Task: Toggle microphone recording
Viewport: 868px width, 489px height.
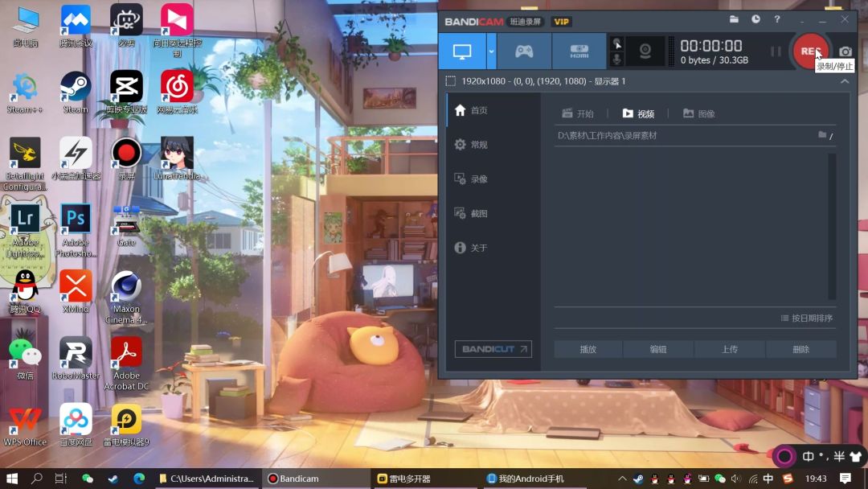Action: click(616, 60)
